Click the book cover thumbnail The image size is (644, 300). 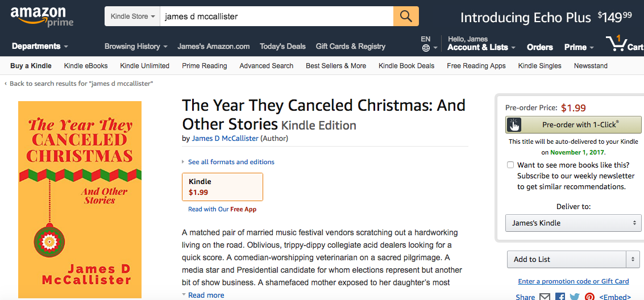pyautogui.click(x=80, y=199)
